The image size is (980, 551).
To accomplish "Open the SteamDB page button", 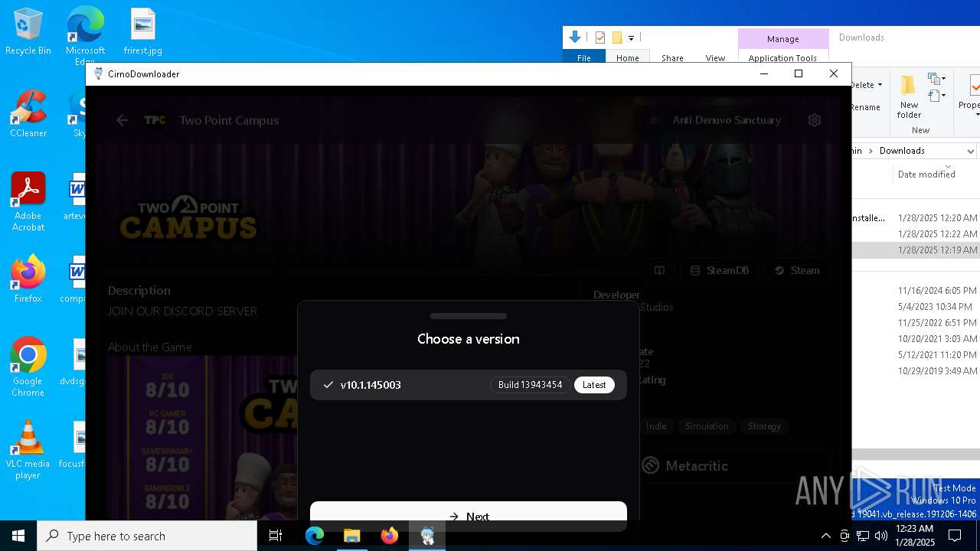I will pos(719,270).
